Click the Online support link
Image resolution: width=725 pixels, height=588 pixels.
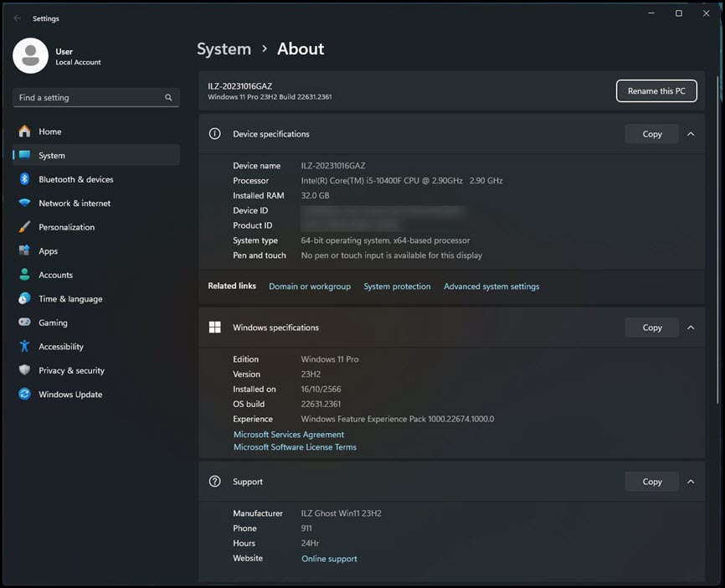pos(329,559)
